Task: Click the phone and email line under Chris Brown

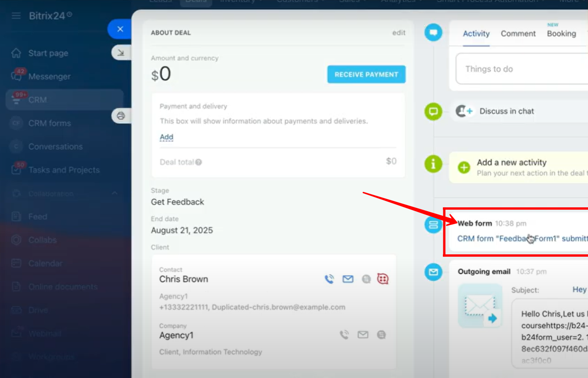Action: point(252,307)
